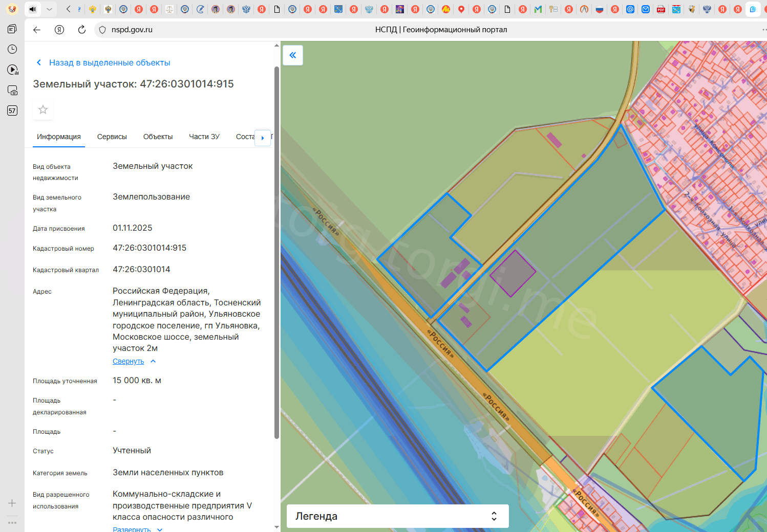Collapse the address text via Свернуть
Image resolution: width=767 pixels, height=532 pixels.
coord(129,361)
